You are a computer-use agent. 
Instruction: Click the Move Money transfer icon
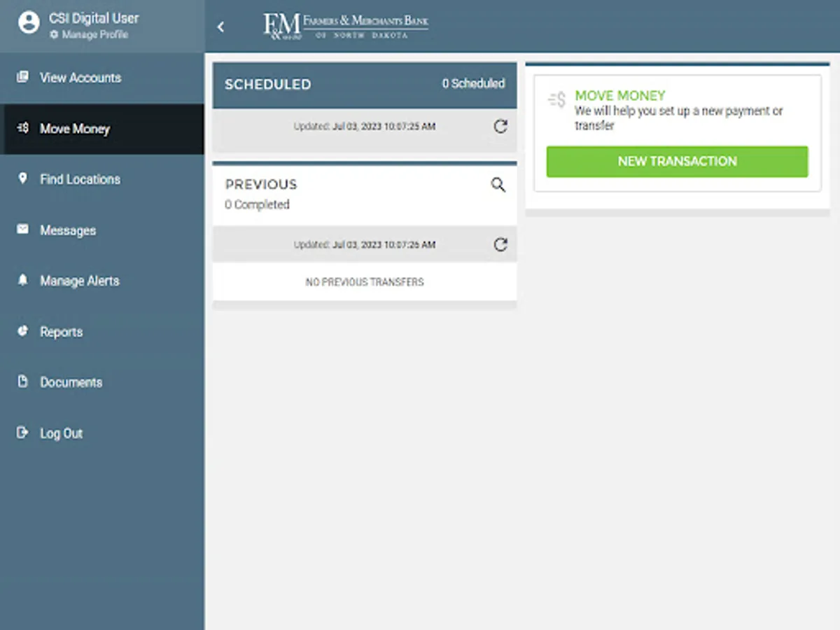[x=21, y=129]
